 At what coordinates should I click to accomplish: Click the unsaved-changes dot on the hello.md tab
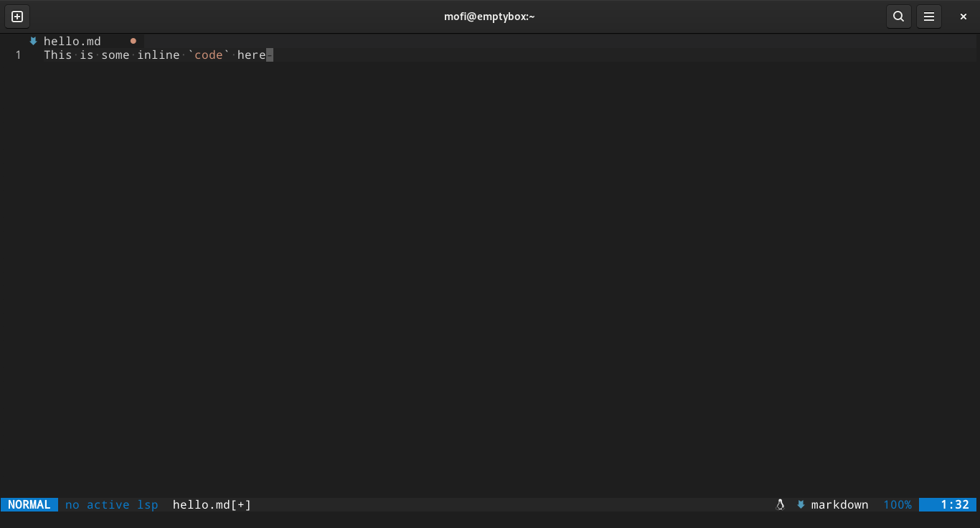pyautogui.click(x=133, y=41)
